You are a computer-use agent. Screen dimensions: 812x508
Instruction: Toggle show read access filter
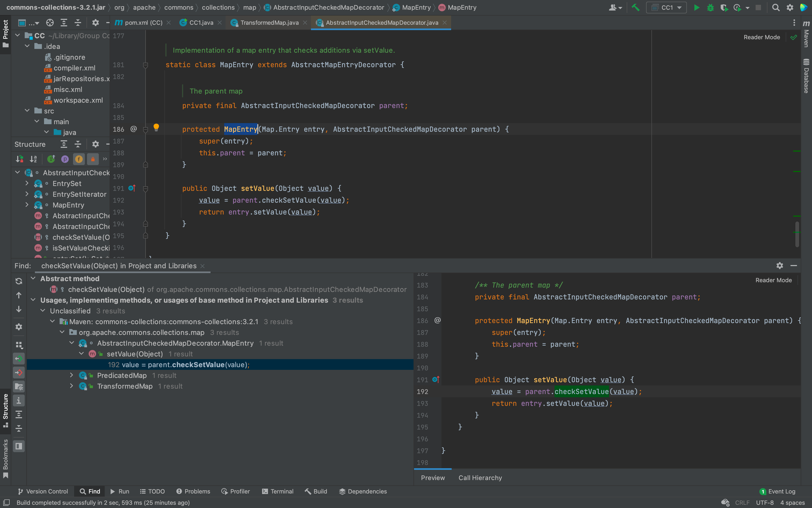pos(19,359)
